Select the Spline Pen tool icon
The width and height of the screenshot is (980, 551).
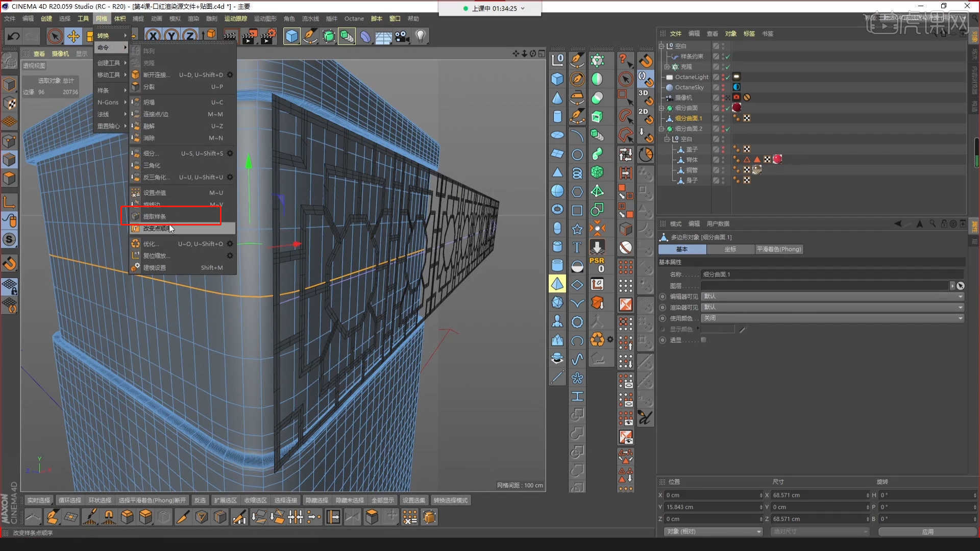310,36
